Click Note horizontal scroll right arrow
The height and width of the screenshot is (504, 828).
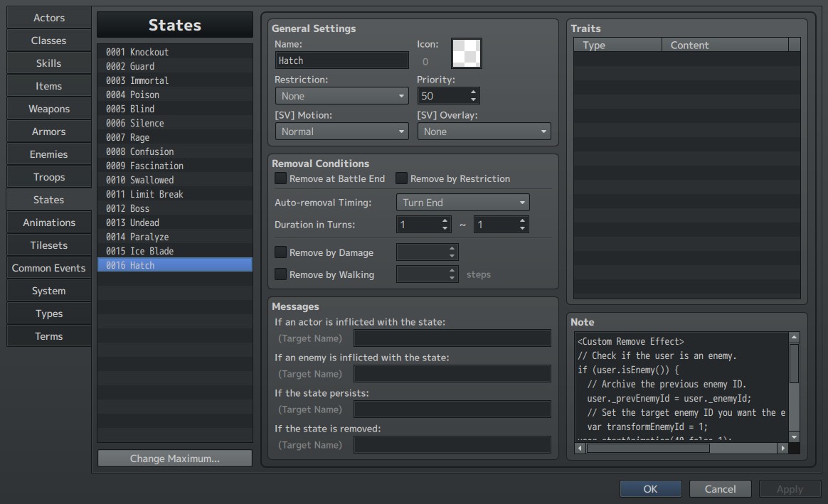(783, 448)
